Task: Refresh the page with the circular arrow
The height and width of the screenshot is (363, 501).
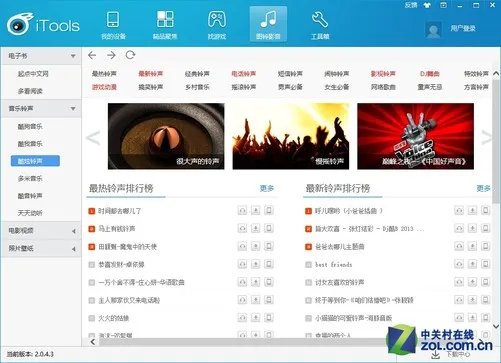Action: point(130,55)
